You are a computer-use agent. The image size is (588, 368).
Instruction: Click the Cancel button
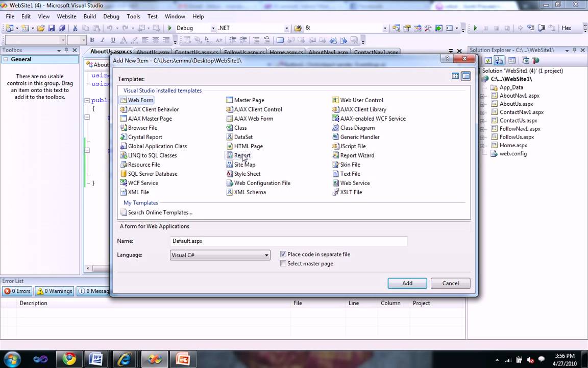[450, 284]
